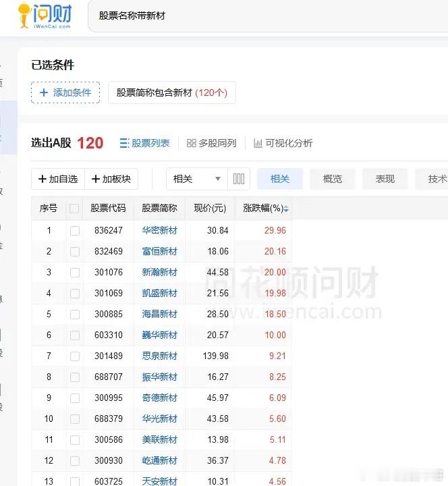Click stock code 836247
Screen dimensions: 448x486
point(109,231)
